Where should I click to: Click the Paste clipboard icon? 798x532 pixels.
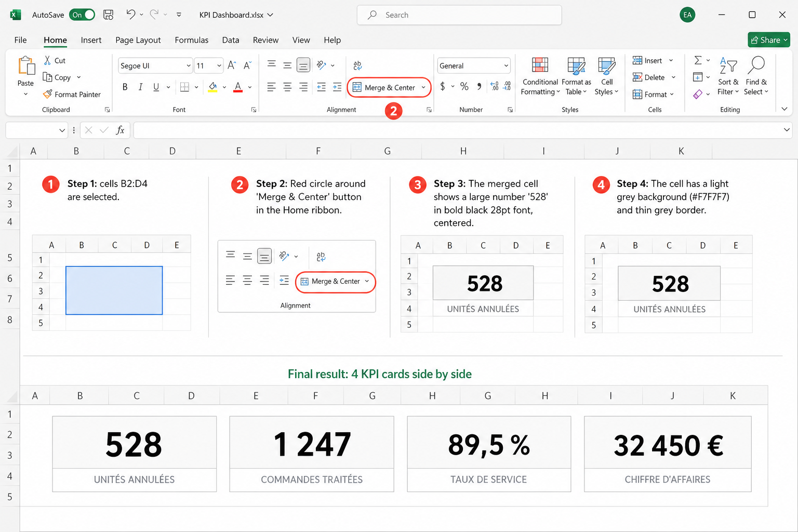[26, 66]
